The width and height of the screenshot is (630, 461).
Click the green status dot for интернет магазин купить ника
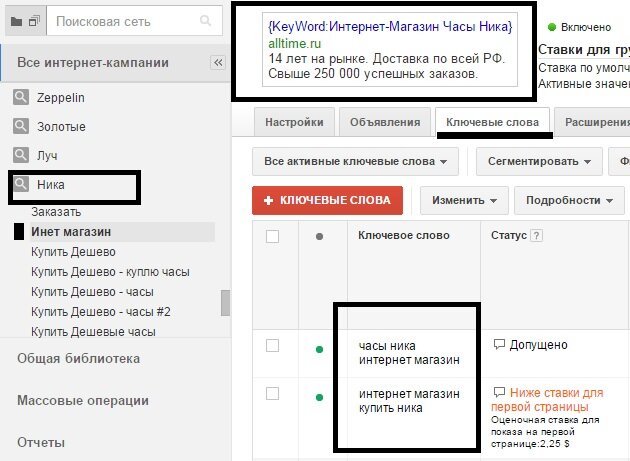319,397
